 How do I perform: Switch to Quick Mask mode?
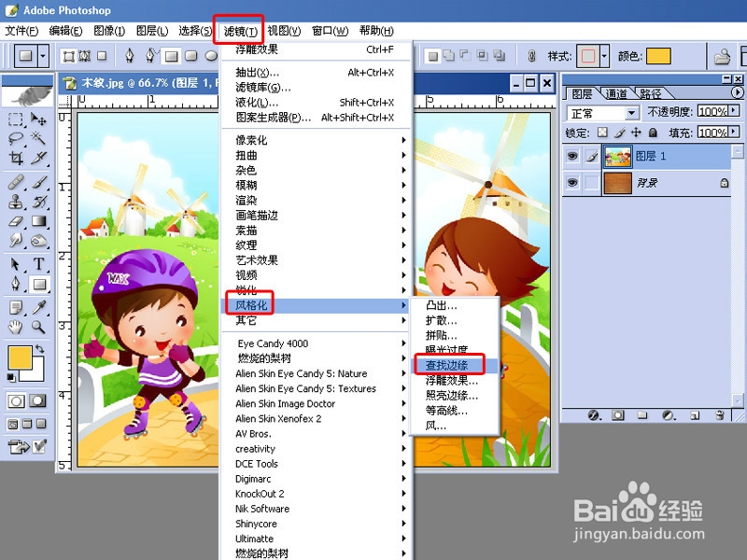click(x=38, y=400)
